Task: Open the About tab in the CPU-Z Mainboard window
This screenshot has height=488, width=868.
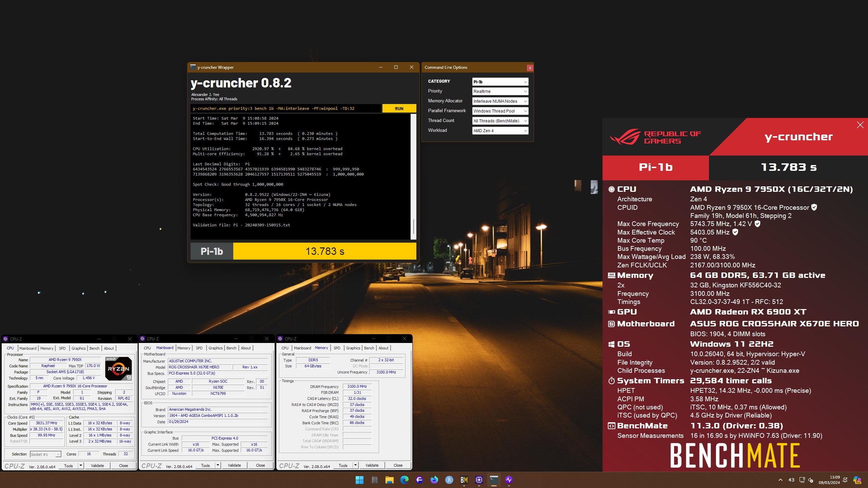Action: [x=246, y=348]
